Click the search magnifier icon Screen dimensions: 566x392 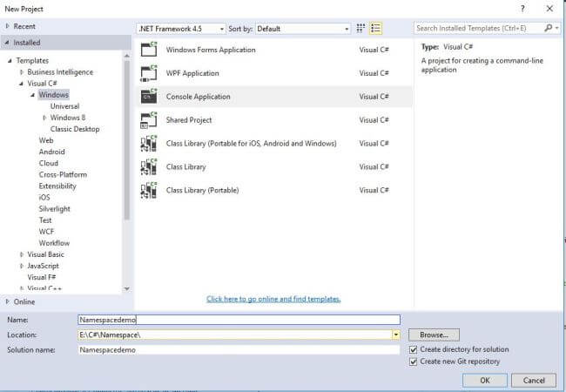(x=548, y=28)
